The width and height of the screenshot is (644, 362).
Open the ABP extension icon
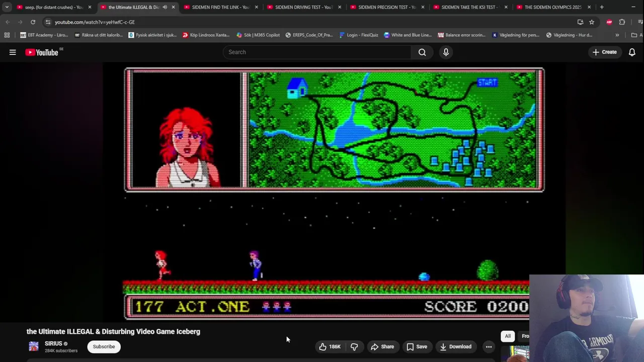point(609,22)
